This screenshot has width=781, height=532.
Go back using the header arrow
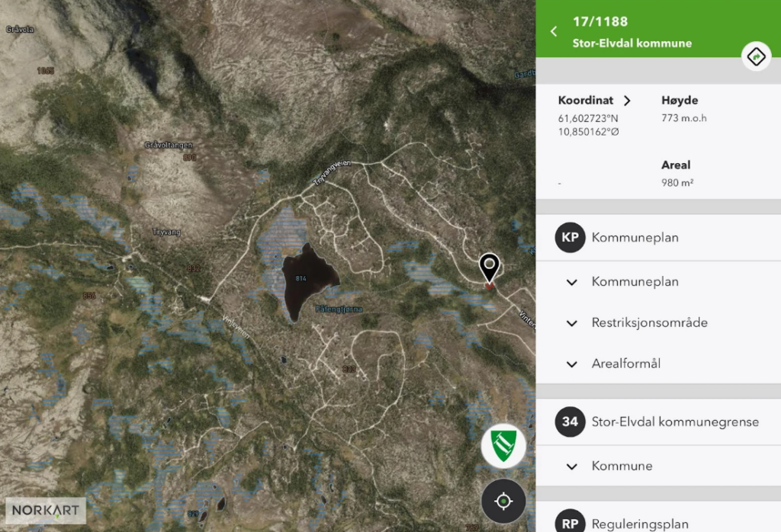pos(554,31)
